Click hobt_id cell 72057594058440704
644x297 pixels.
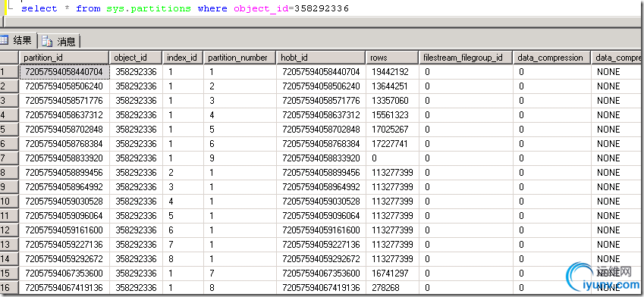(x=321, y=72)
